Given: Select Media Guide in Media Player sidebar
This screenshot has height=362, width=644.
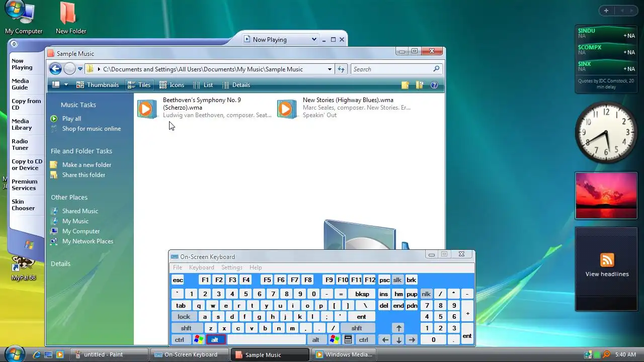Looking at the screenshot, I should [20, 84].
